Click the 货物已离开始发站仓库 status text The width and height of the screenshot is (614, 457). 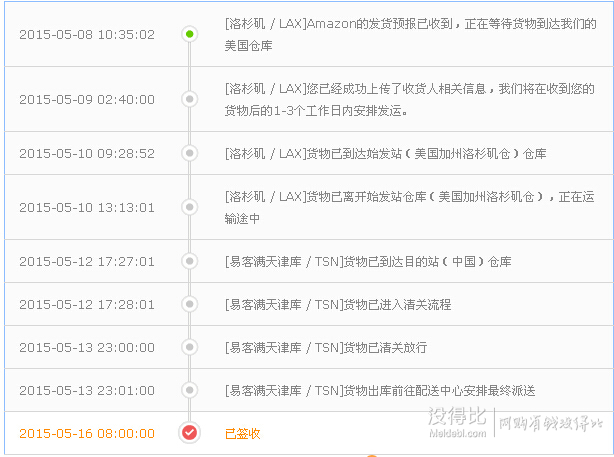[410, 208]
